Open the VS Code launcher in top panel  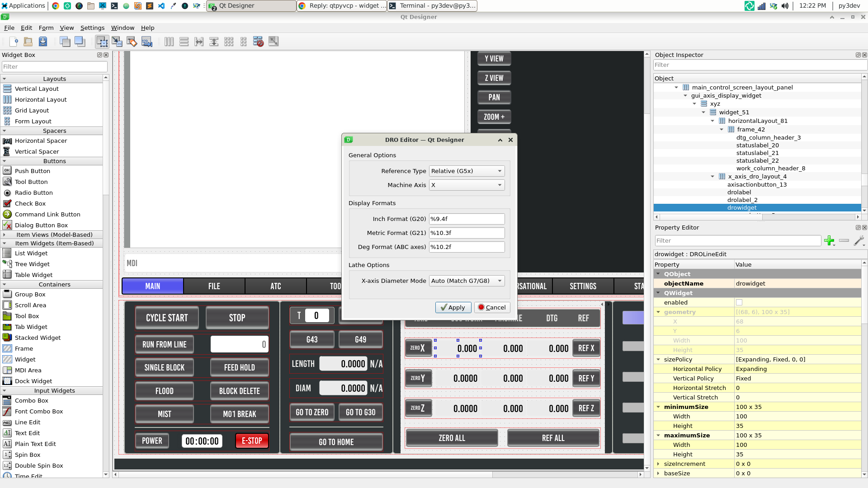(x=161, y=6)
